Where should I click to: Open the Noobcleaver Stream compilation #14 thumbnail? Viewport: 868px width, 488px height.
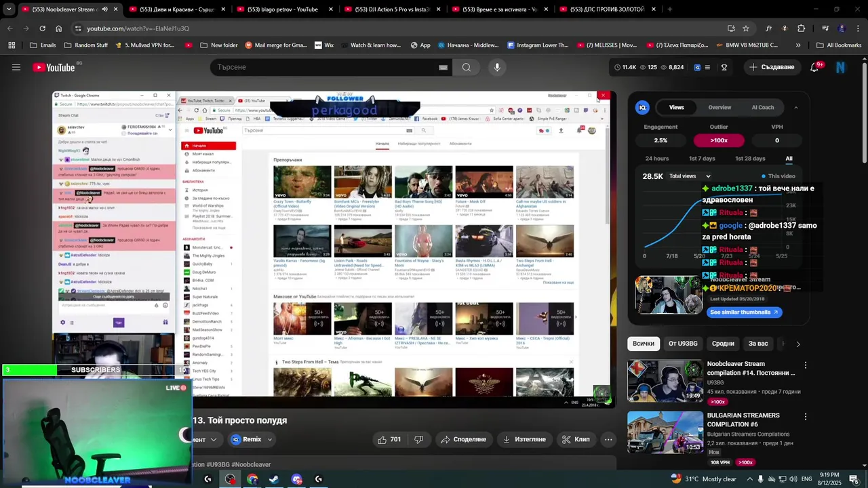665,381
